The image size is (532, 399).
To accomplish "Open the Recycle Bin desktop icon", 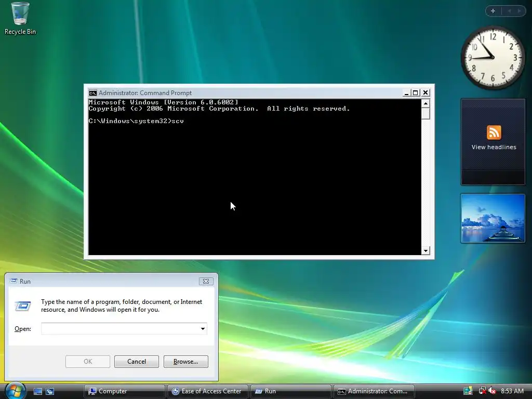I will click(x=20, y=19).
